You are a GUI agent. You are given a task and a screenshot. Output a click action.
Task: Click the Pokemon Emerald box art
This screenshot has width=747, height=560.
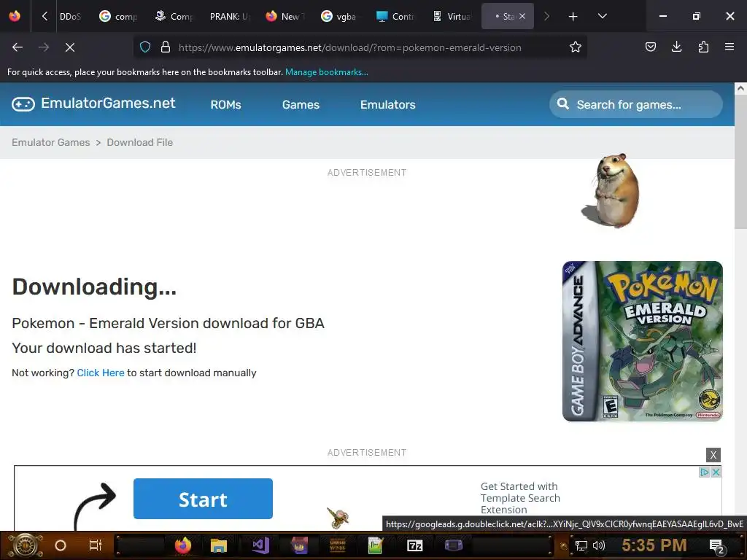(642, 341)
